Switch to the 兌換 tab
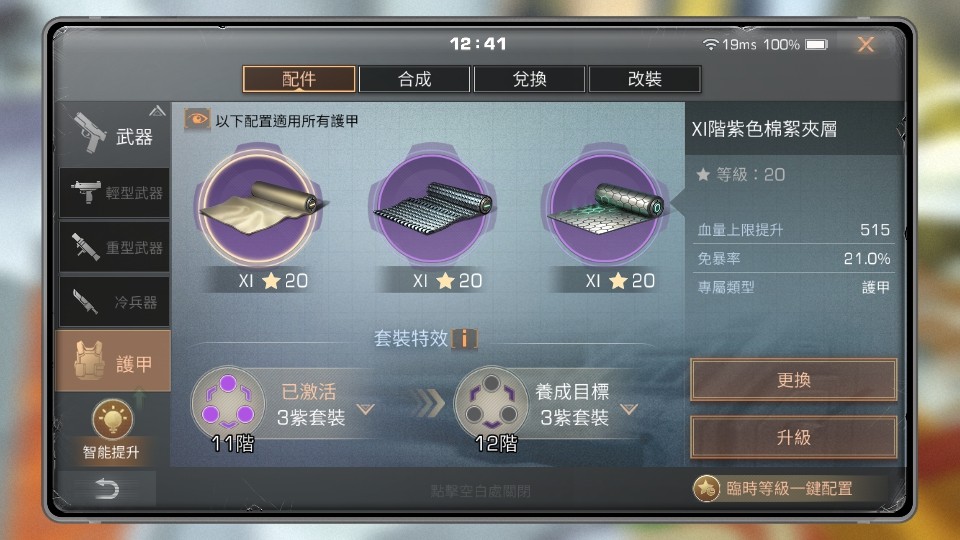960x540 pixels. click(x=530, y=79)
